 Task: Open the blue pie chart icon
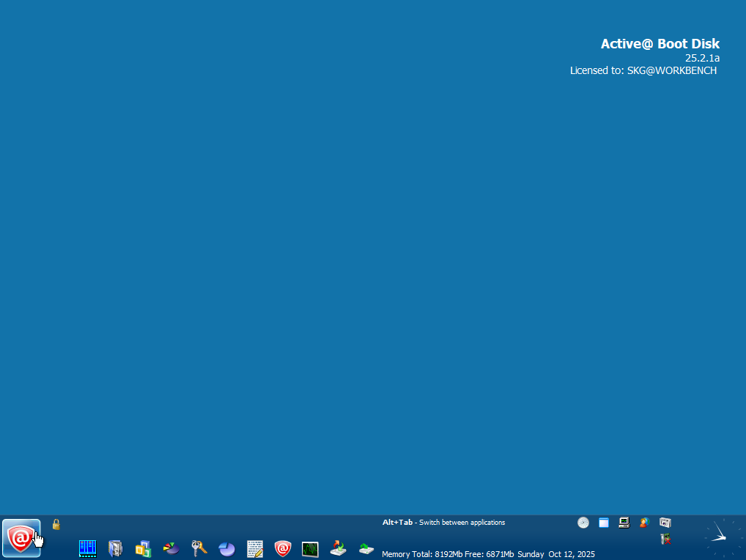(x=226, y=548)
